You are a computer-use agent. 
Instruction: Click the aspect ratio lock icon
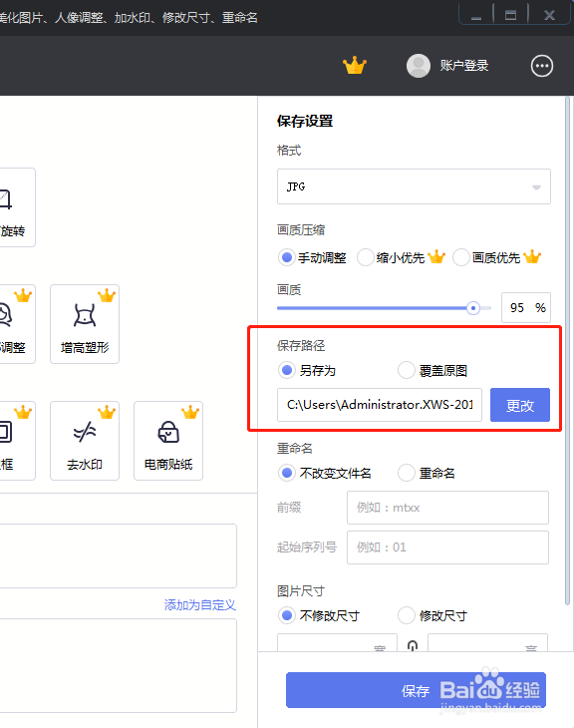tap(412, 645)
